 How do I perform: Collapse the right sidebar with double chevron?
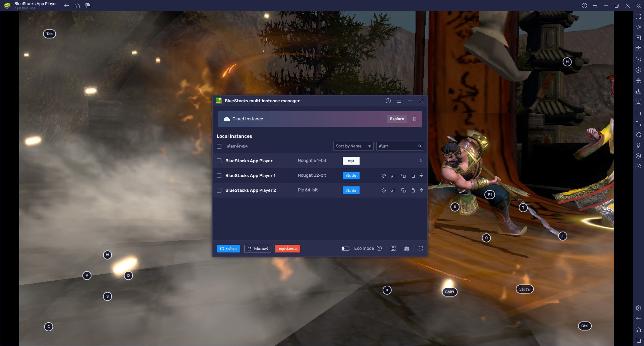point(638,6)
